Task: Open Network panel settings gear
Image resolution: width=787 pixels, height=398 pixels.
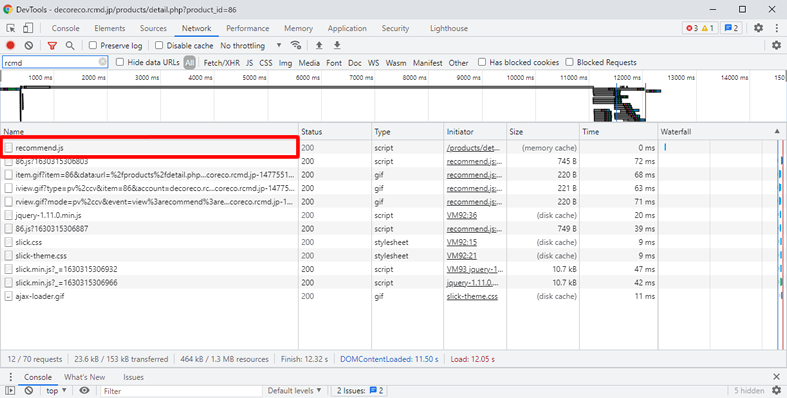Action: pyautogui.click(x=776, y=45)
